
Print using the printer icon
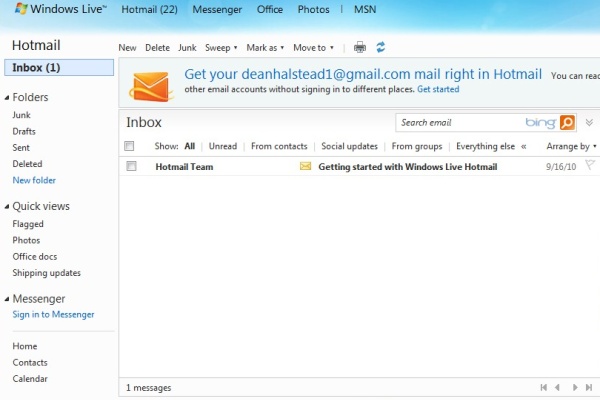[x=360, y=47]
